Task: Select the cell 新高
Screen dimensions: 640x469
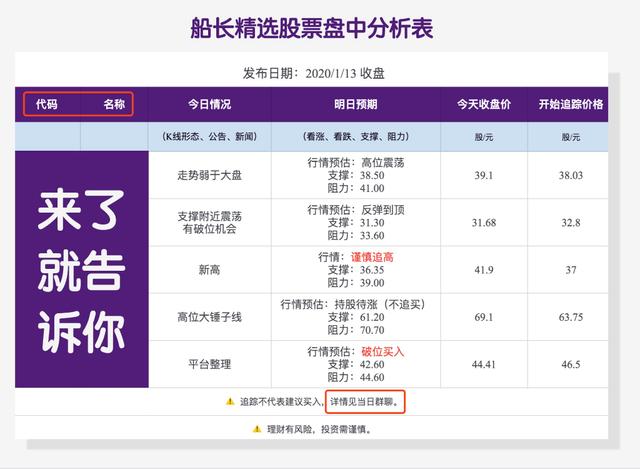Action: tap(209, 270)
